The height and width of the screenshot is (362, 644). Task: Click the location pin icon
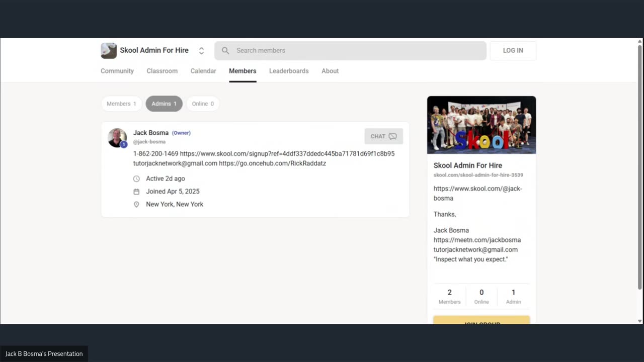pos(136,205)
